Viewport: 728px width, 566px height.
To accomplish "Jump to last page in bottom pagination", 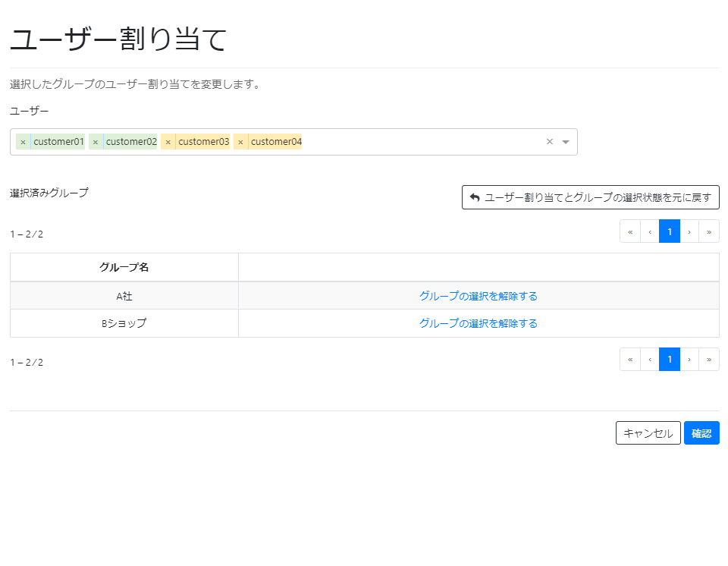I will coord(708,359).
